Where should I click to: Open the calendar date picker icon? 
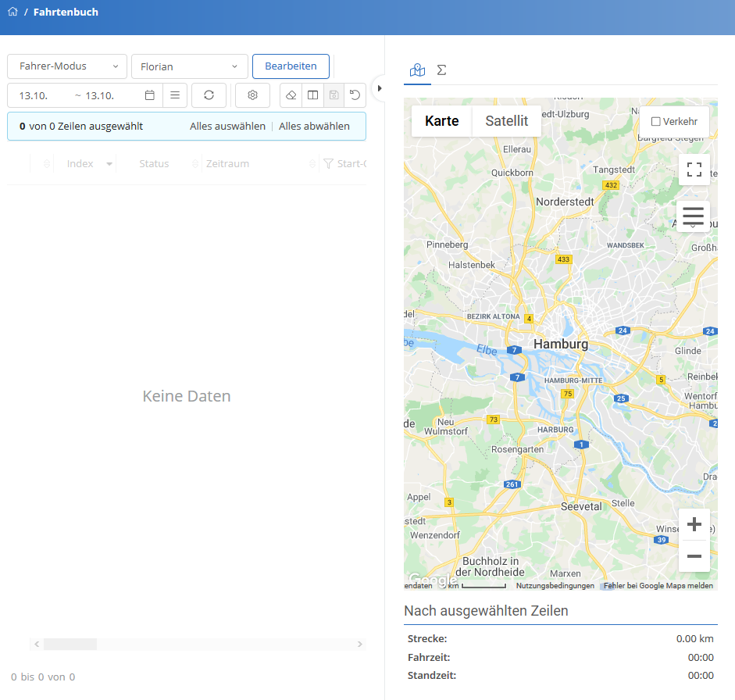click(150, 95)
